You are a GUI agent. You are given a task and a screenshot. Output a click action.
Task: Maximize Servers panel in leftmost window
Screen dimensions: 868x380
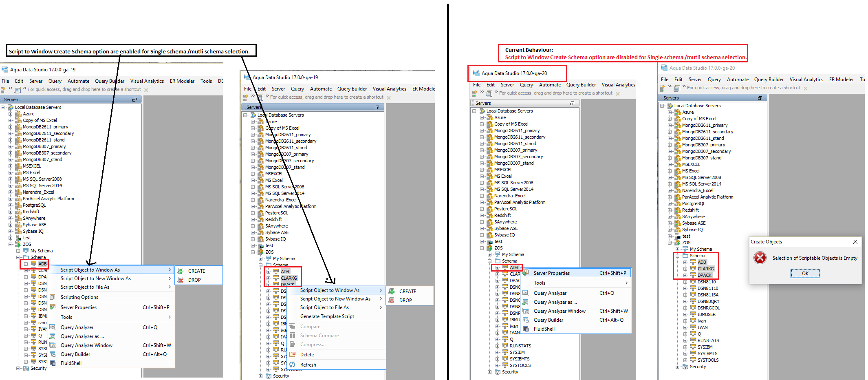tap(134, 99)
